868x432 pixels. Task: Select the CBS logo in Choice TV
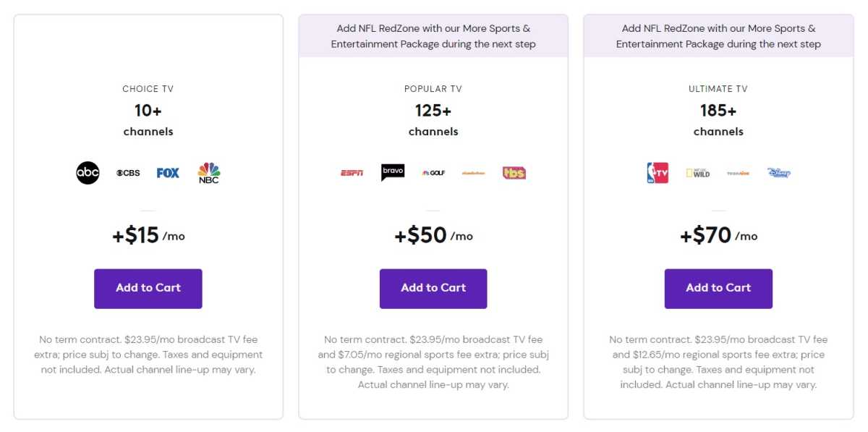click(127, 172)
